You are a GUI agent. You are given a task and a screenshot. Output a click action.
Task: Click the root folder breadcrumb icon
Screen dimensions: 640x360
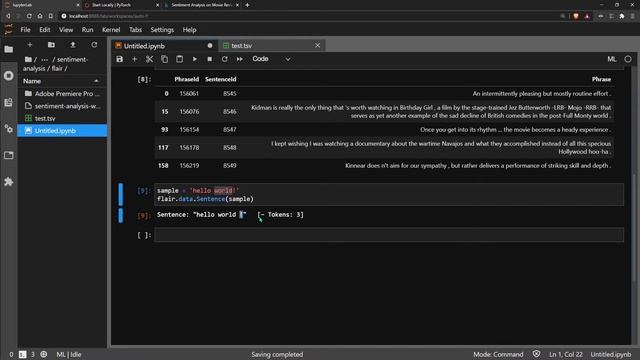(28, 59)
